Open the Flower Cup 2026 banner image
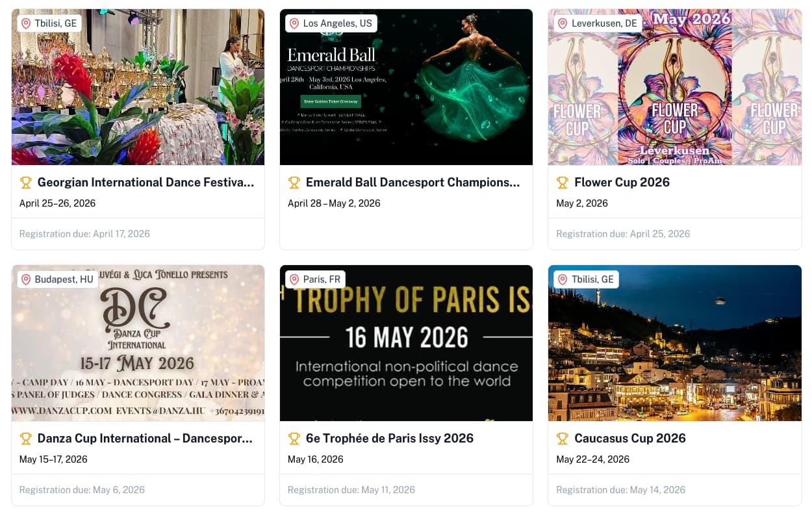This screenshot has height=514, width=812. [x=674, y=87]
